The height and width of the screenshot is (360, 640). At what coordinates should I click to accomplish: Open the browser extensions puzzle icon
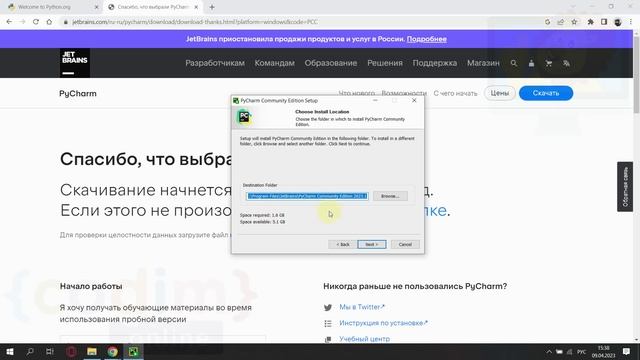pos(591,22)
